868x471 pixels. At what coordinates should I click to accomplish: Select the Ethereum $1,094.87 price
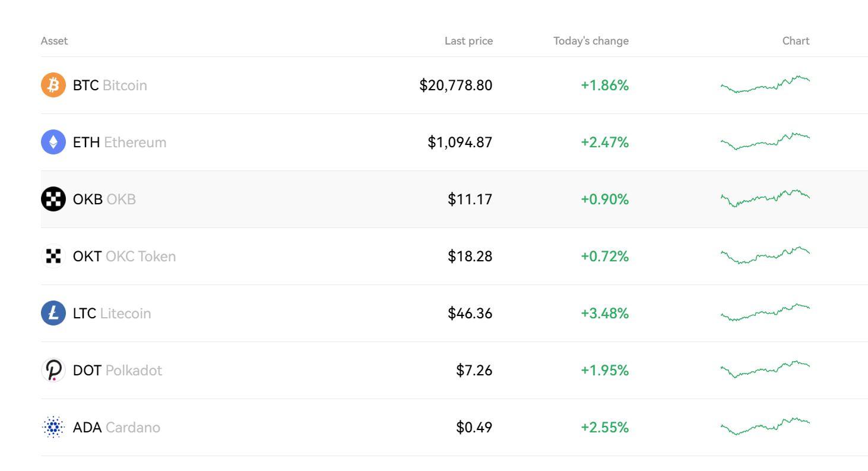460,142
